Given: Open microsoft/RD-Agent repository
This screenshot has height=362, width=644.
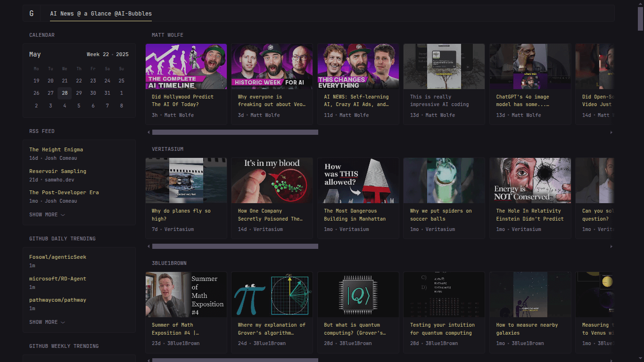Looking at the screenshot, I should pyautogui.click(x=58, y=279).
